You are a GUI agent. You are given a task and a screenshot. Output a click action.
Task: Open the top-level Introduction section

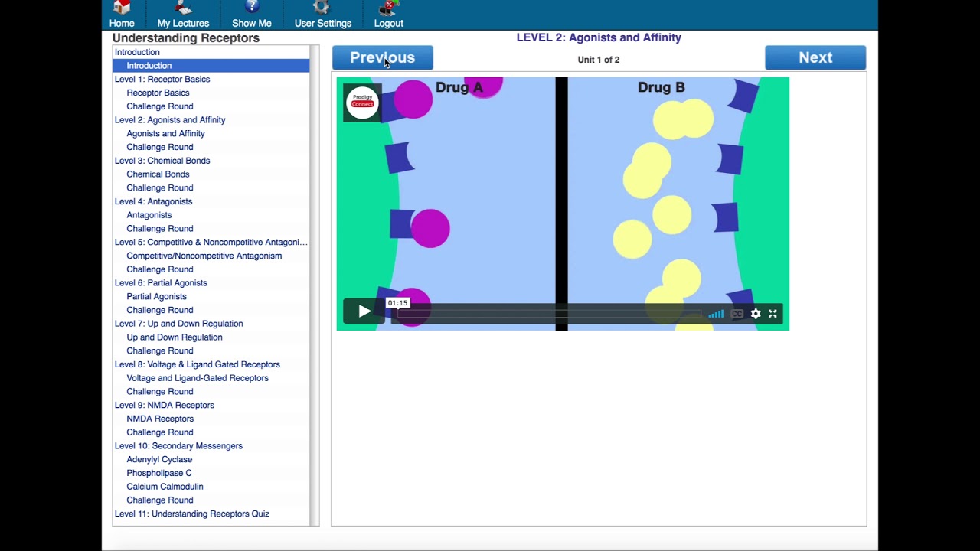137,52
